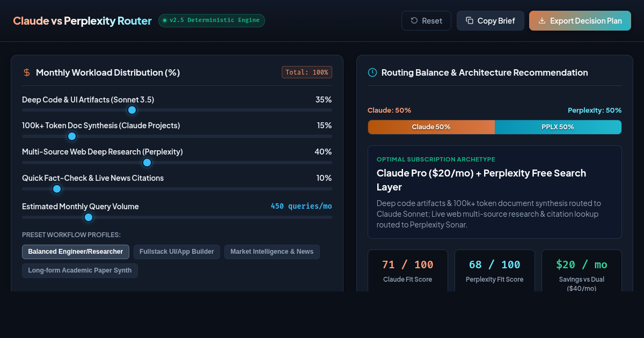Click the dollar icon beside Monthly Workload Distribution

tap(27, 72)
